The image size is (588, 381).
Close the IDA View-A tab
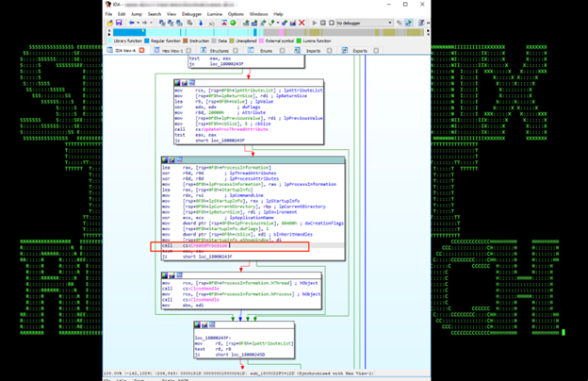142,51
